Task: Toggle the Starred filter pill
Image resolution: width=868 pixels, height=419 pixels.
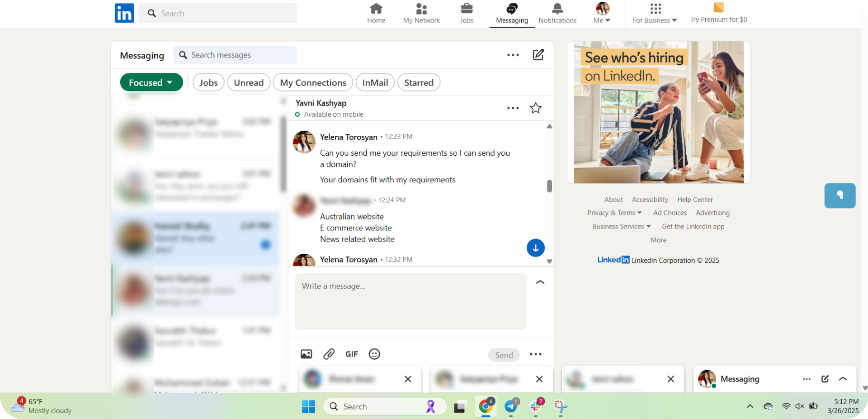Action: 419,83
